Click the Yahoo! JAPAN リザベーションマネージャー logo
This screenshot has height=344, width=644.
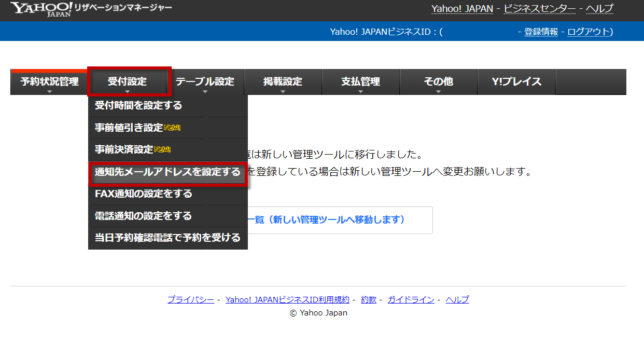(x=91, y=9)
